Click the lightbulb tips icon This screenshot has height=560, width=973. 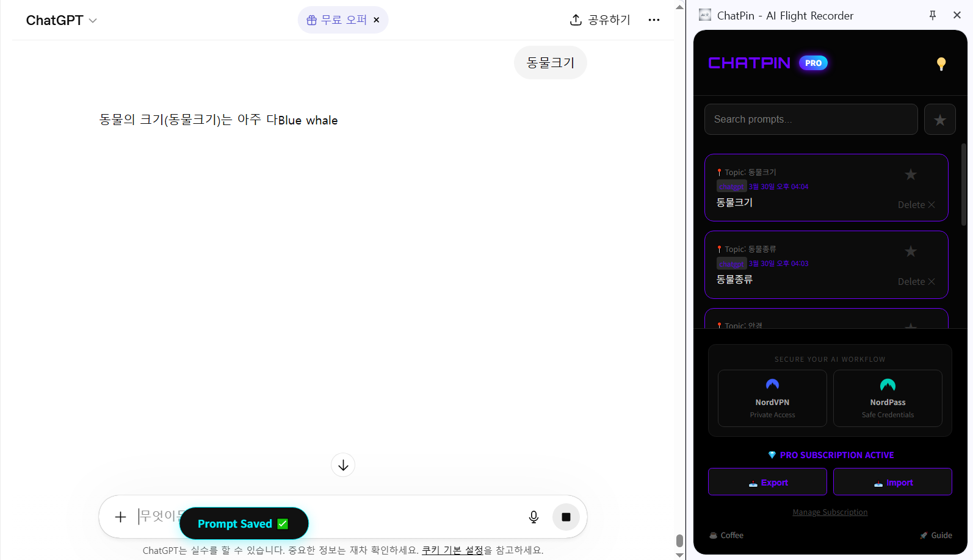(x=941, y=64)
